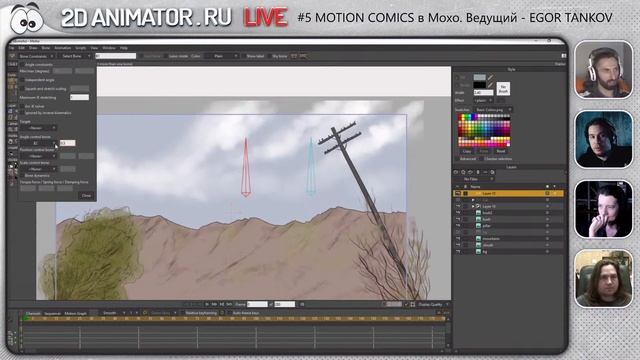Viewport: 640px width, 360px height.
Task: Click Reset button in Style panel
Action: [501, 151]
